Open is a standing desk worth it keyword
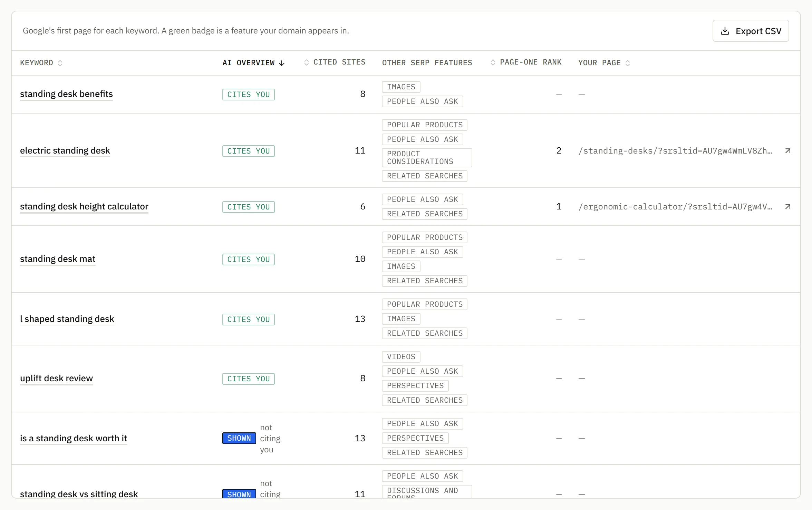 pos(74,439)
